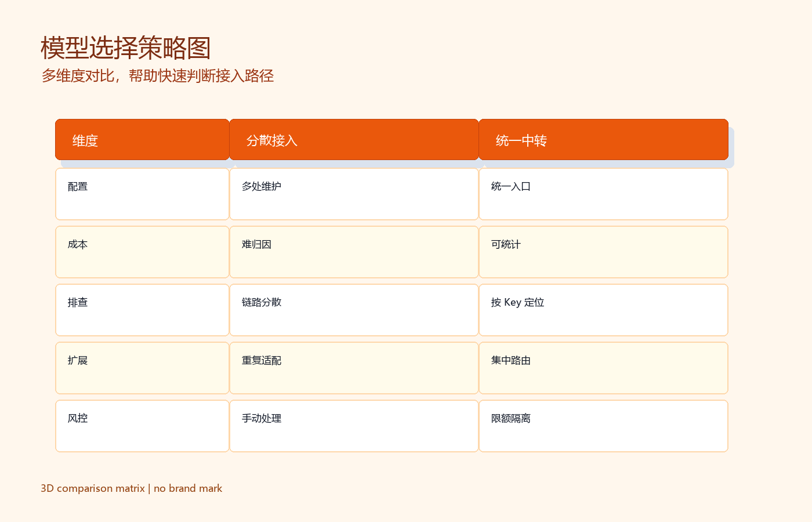
Task: Click the 分散接入 column header
Action: click(x=354, y=139)
